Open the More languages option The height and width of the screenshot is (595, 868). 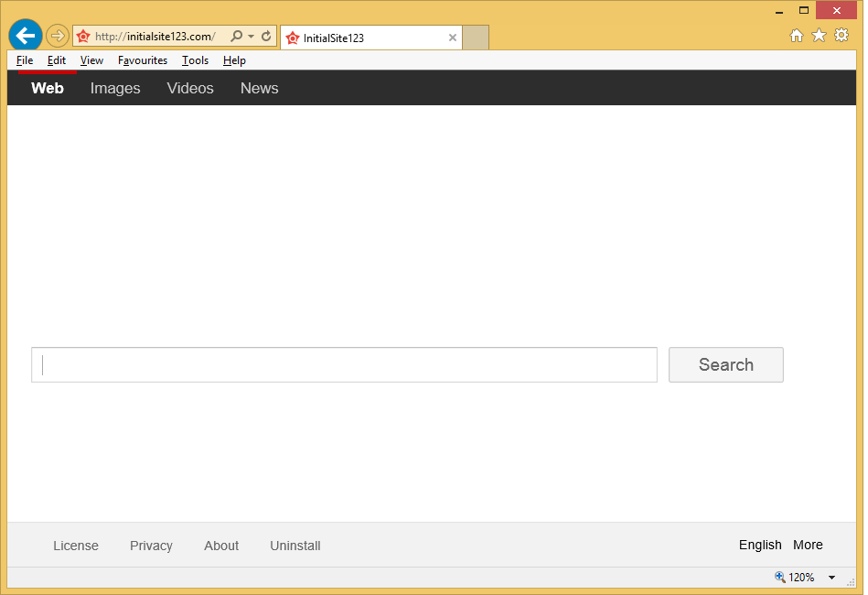click(808, 545)
